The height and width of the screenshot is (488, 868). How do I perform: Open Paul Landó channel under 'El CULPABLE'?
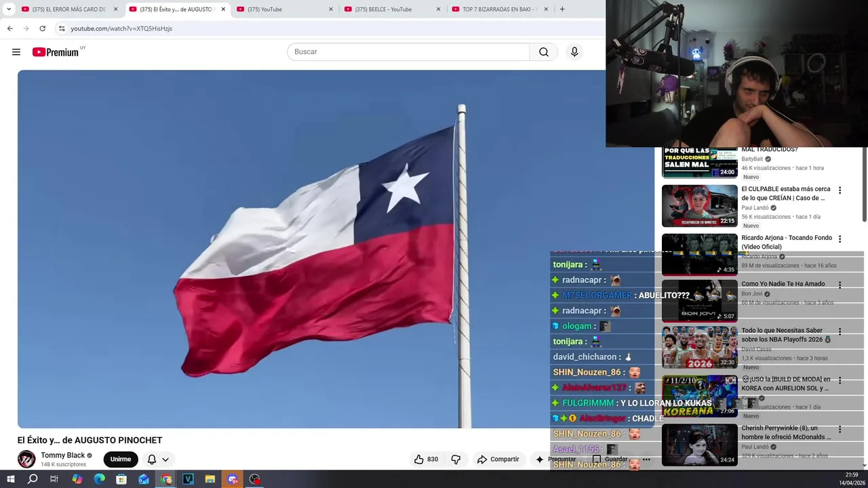click(755, 208)
